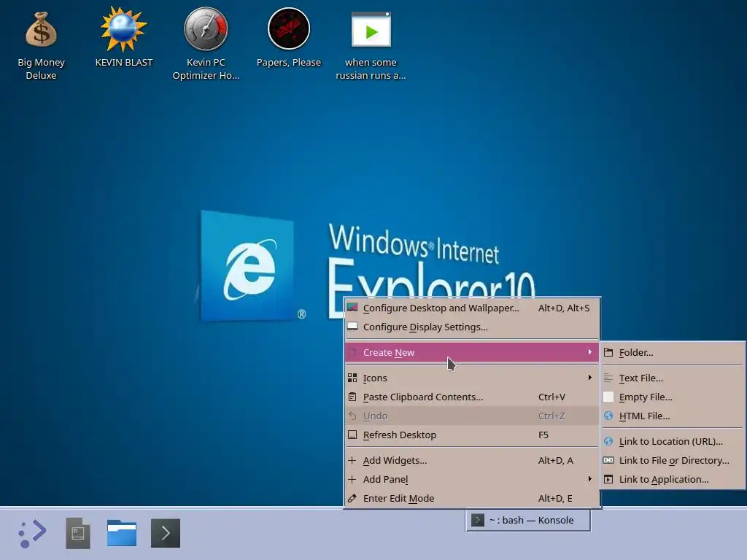This screenshot has height=560, width=747.
Task: Expand the Create New submenu arrow
Action: point(589,352)
